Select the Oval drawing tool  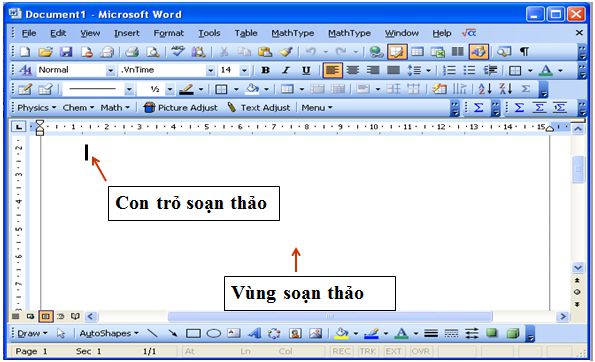[x=214, y=334]
